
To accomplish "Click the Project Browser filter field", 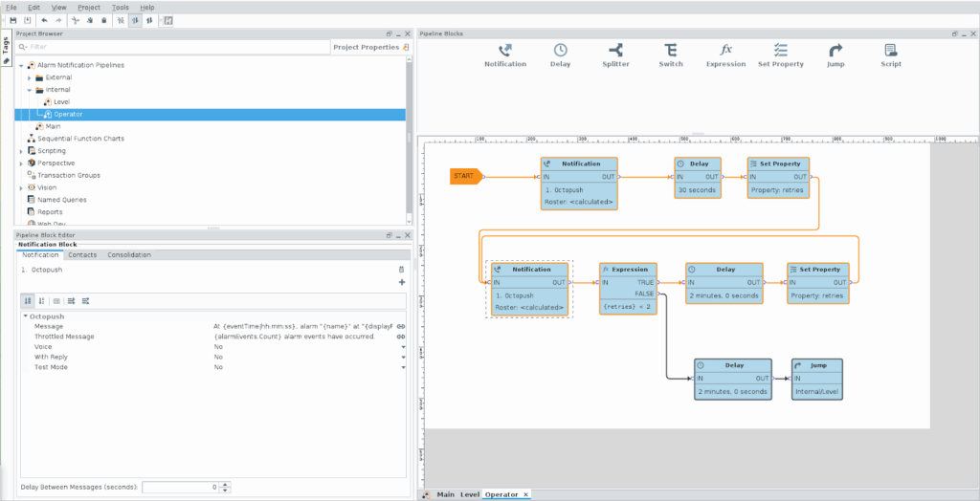I will pyautogui.click(x=172, y=47).
